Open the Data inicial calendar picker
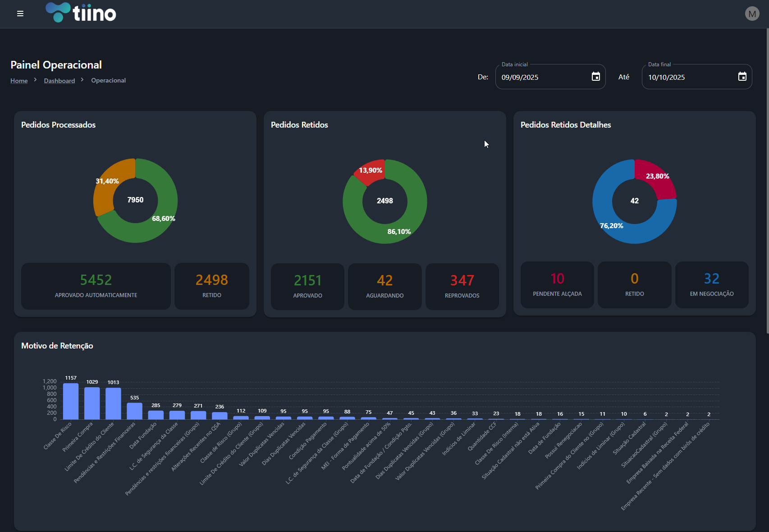Image resolution: width=769 pixels, height=532 pixels. (595, 77)
